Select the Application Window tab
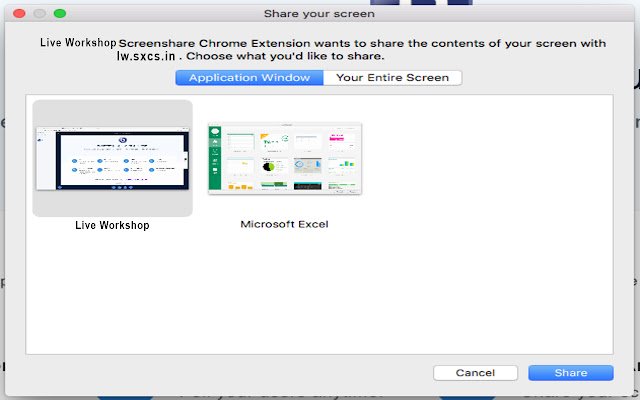This screenshot has height=400, width=640. click(249, 78)
